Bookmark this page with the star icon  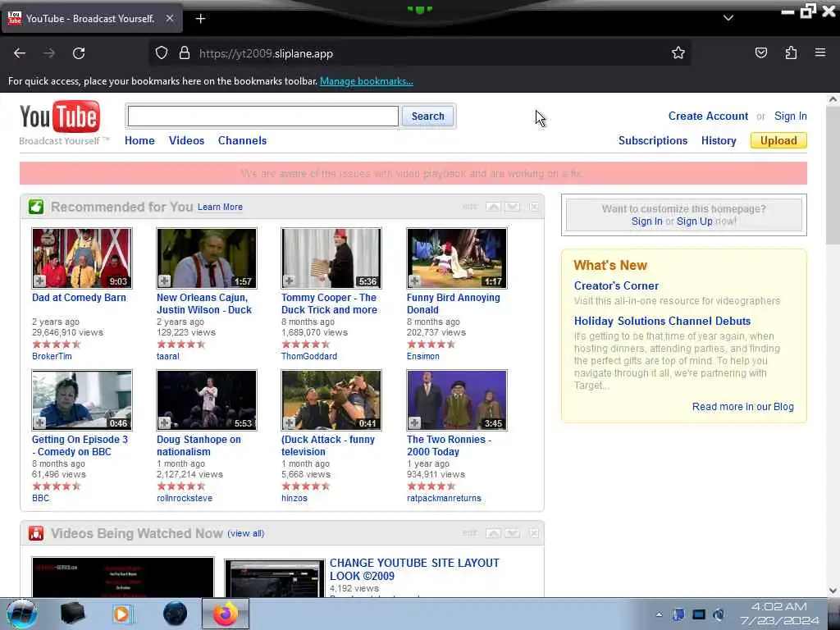pos(678,52)
